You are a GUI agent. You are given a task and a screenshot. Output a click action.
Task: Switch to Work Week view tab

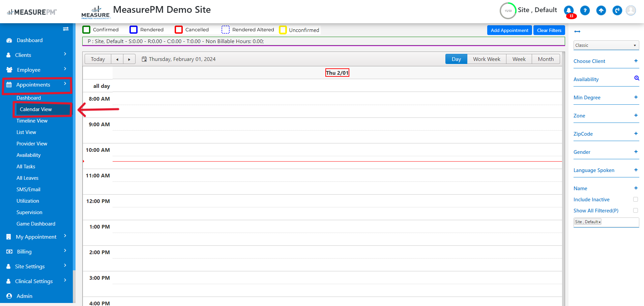(x=487, y=59)
